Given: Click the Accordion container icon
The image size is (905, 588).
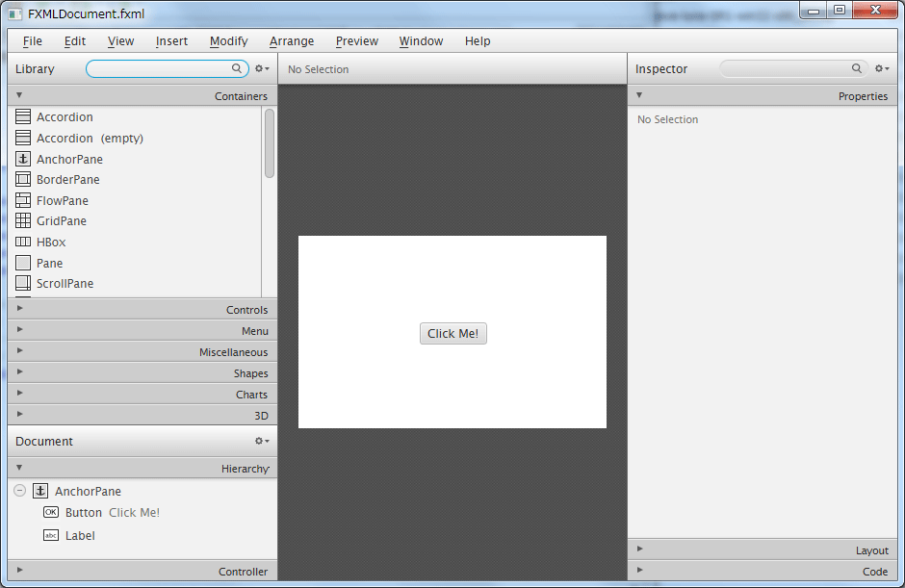Looking at the screenshot, I should click(23, 116).
